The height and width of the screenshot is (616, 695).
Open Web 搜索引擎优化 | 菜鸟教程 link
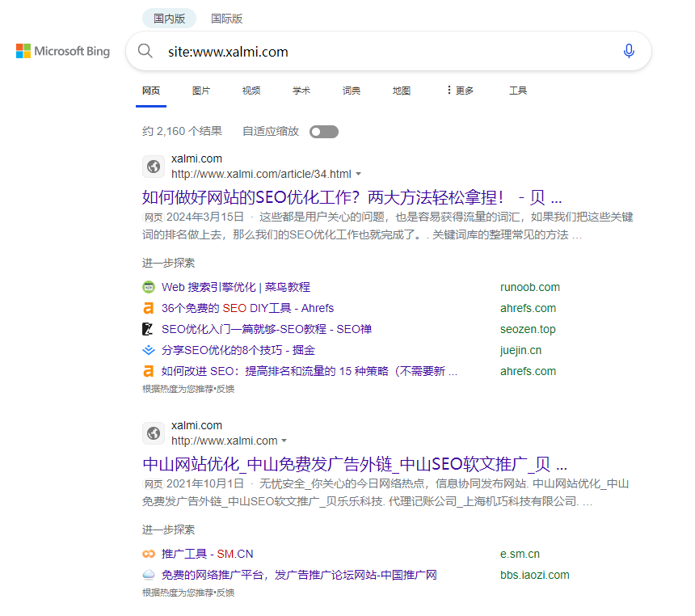pos(236,287)
